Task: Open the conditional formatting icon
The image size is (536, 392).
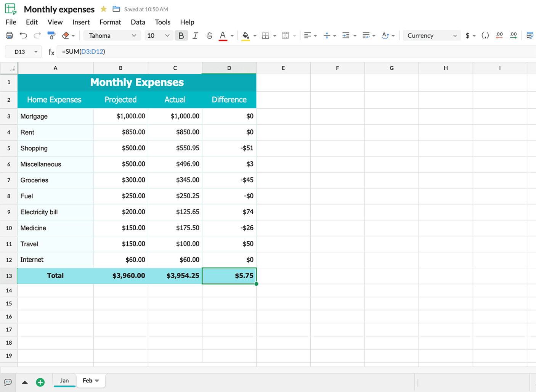Action: (530, 35)
